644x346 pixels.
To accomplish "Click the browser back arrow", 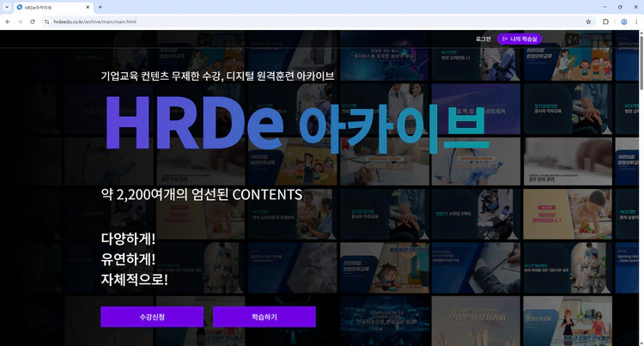I will pyautogui.click(x=8, y=21).
